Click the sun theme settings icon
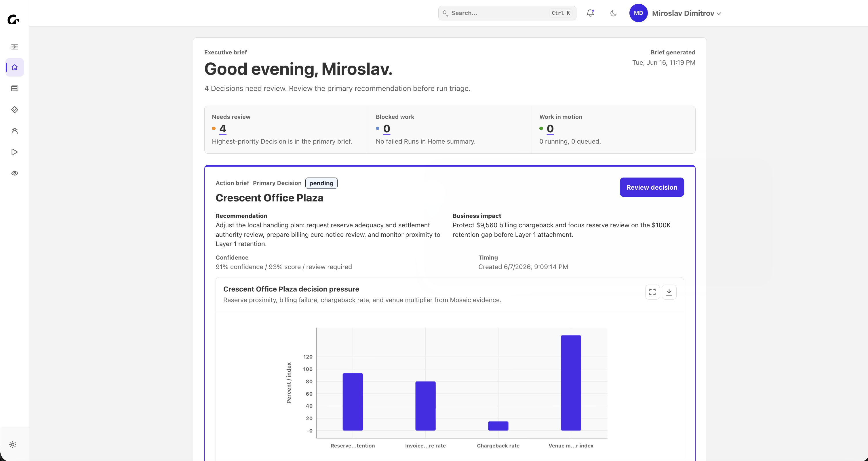 (13, 445)
